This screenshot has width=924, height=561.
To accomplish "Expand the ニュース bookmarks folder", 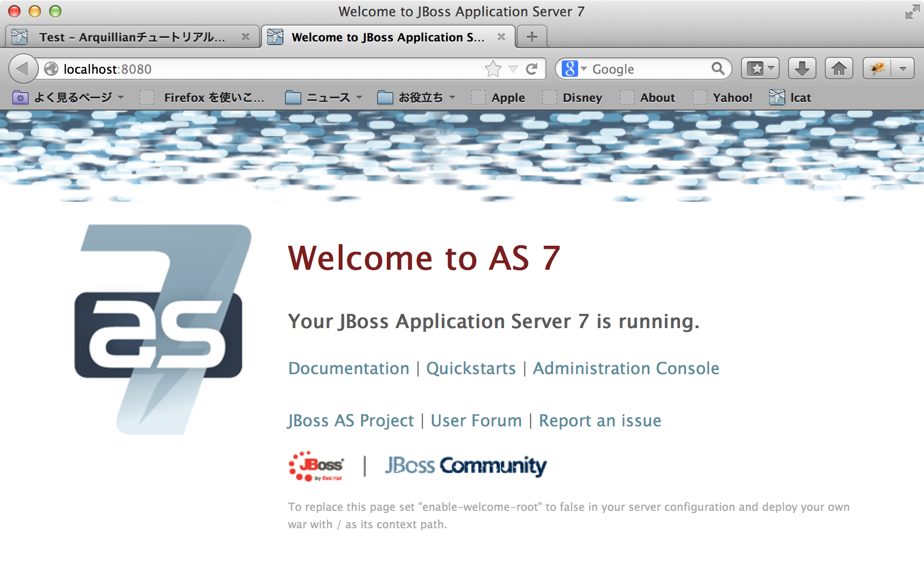I will coord(323,97).
